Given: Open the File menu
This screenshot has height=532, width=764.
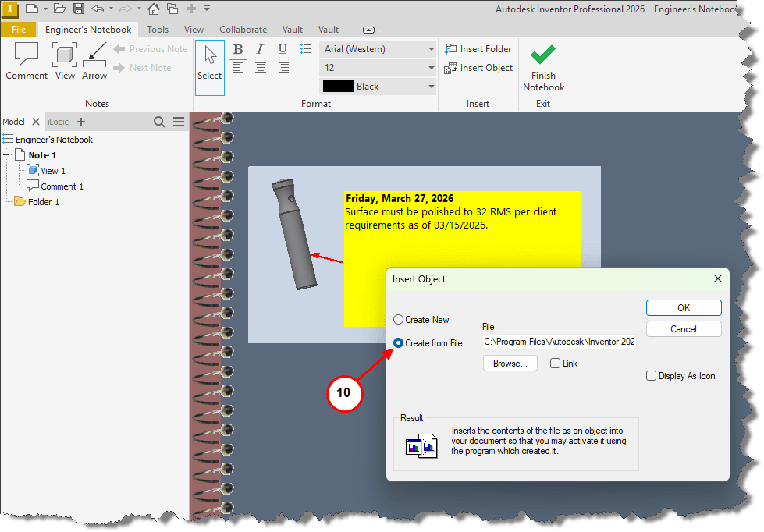Looking at the screenshot, I should (19, 30).
